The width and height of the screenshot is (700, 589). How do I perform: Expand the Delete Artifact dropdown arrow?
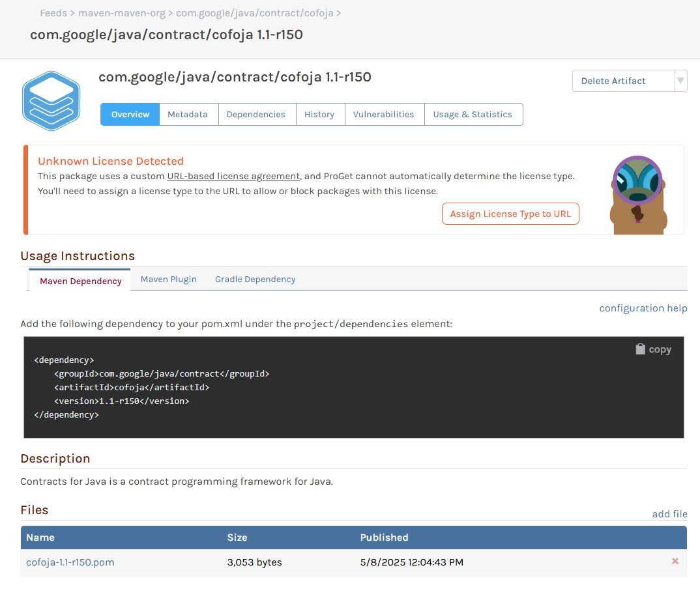680,81
